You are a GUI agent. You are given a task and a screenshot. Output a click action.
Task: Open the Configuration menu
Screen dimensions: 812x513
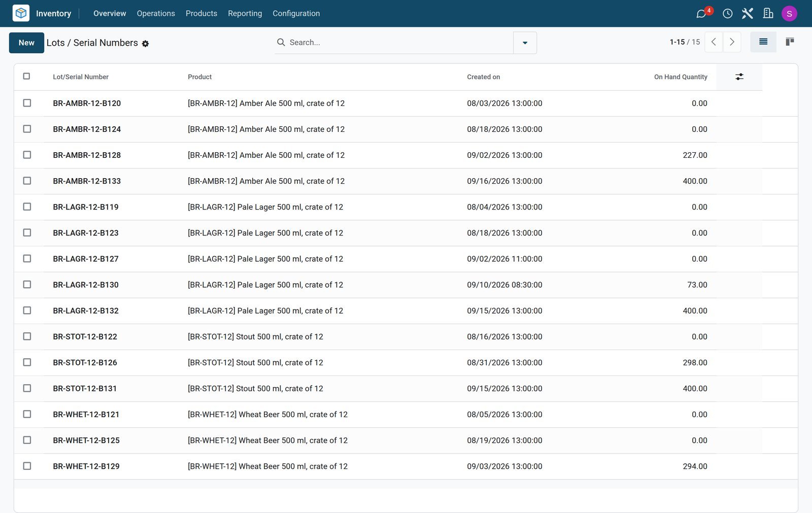pos(296,14)
